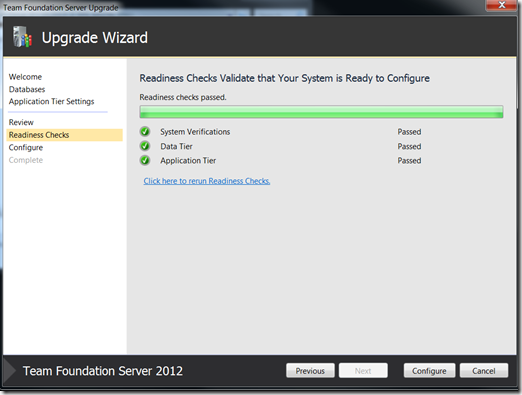522x395 pixels.
Task: Click Passed status for System Verifications
Action: [x=409, y=132]
